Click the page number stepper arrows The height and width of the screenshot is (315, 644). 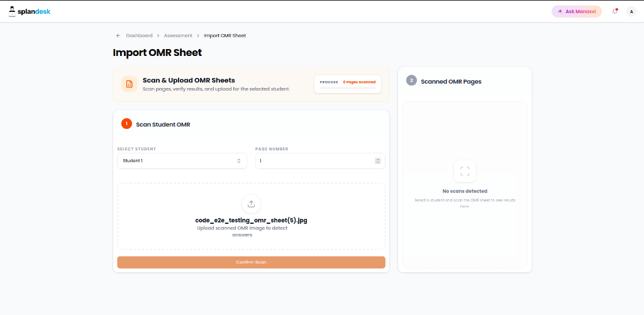(x=378, y=161)
